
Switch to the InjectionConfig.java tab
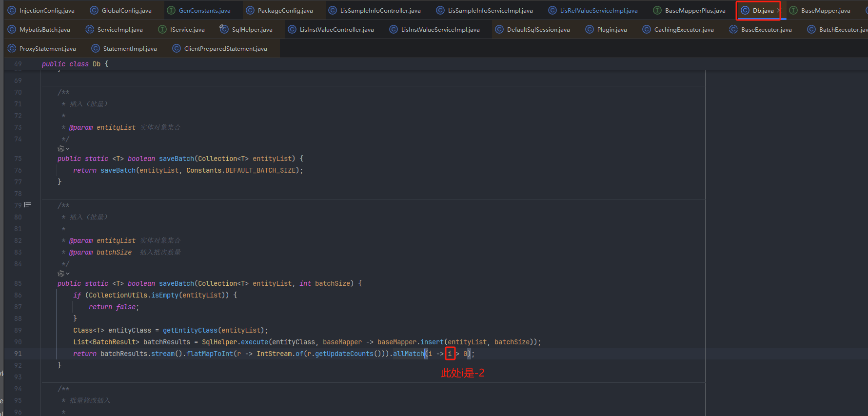(47, 10)
